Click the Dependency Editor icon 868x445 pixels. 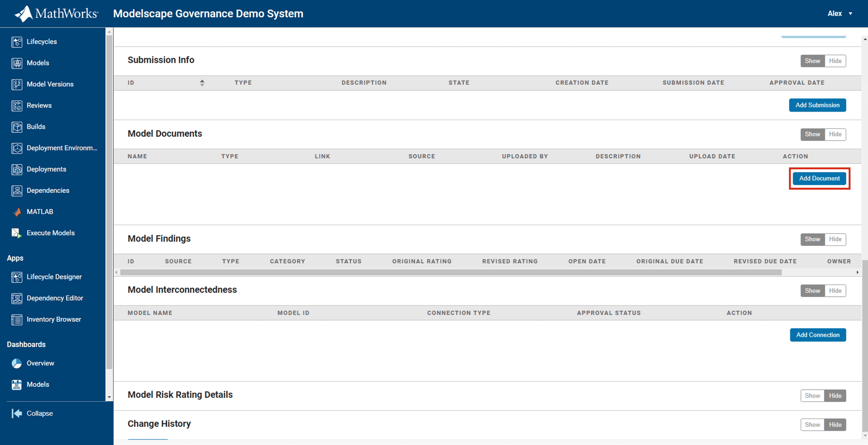point(17,298)
